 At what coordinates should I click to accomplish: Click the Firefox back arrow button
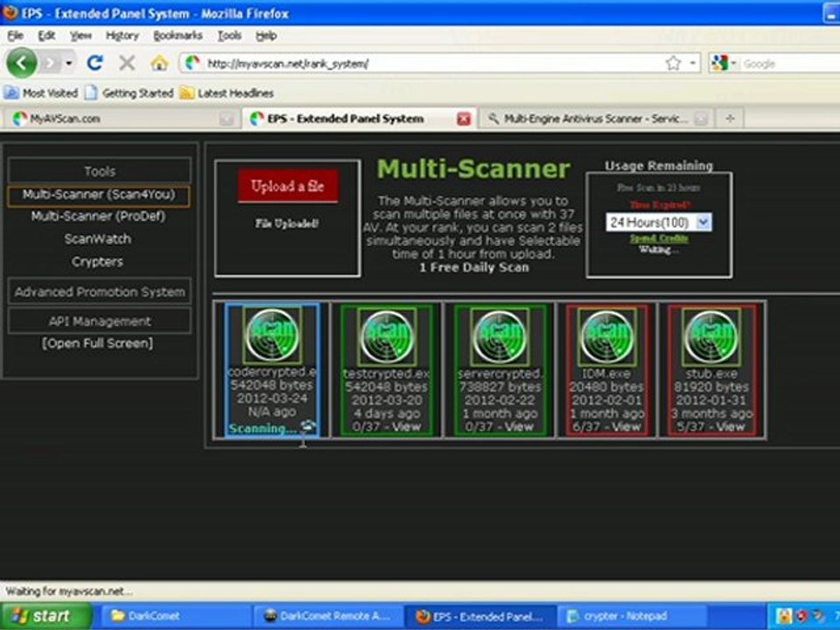tap(21, 63)
